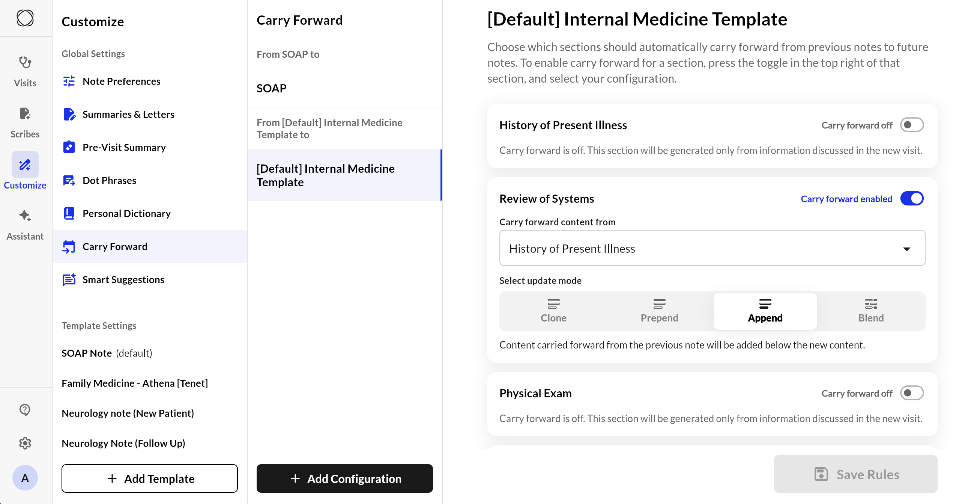This screenshot has width=980, height=504.
Task: Click the Personal Dictionary book icon
Action: point(69,213)
